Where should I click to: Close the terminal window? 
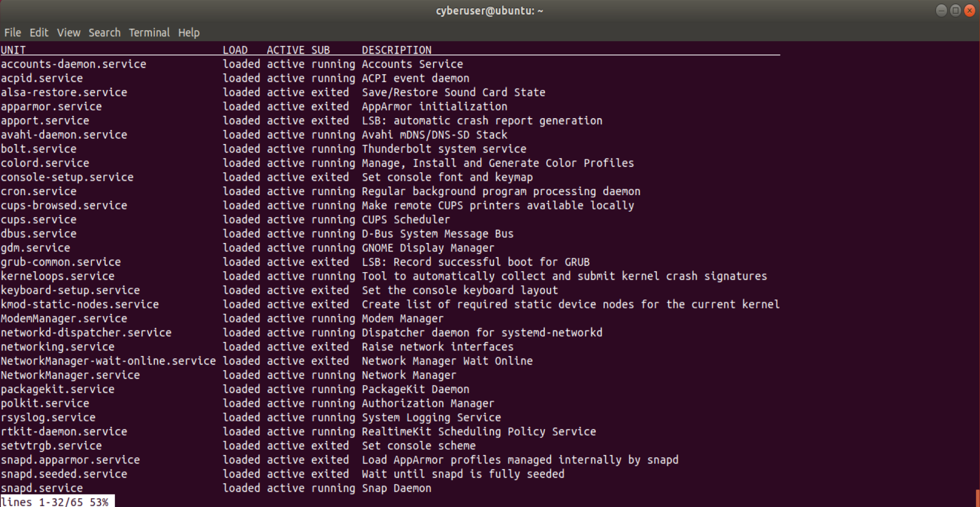point(969,11)
